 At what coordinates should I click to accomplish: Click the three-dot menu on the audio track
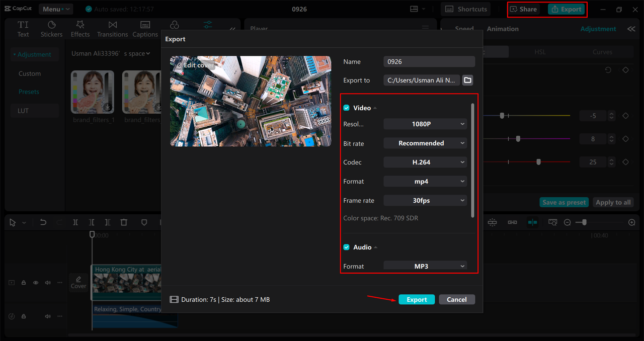coord(60,316)
